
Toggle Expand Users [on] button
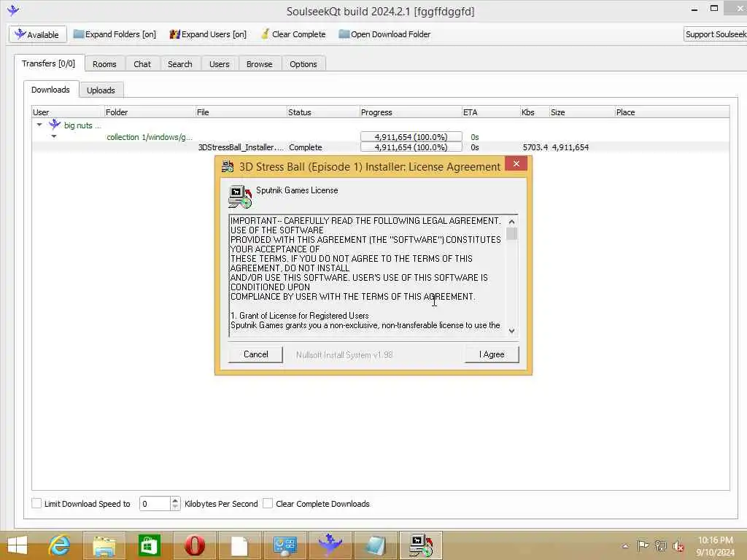[208, 34]
